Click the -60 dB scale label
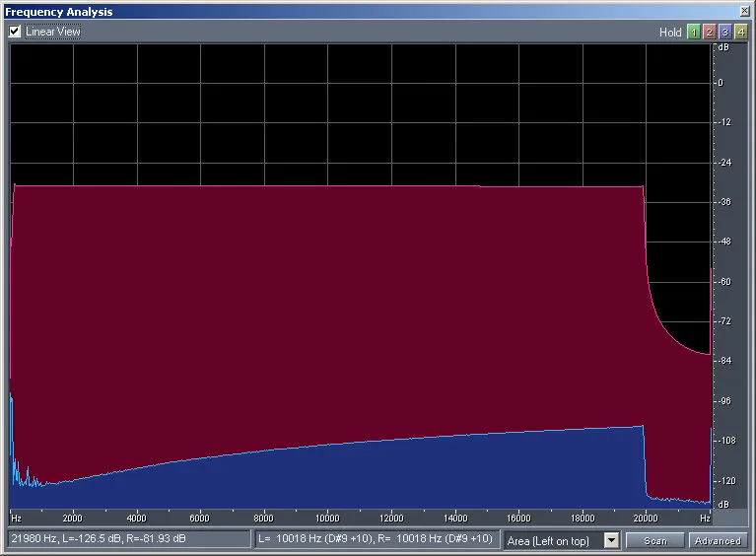Image resolution: width=756 pixels, height=556 pixels. pyautogui.click(x=724, y=282)
